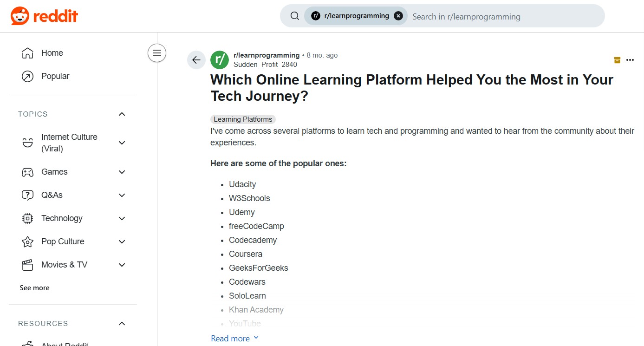
Task: Expand the Games topic
Action: coord(122,172)
